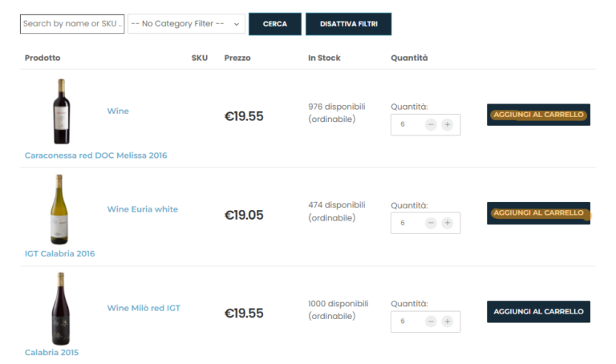Open the No Category Filter dropdown

click(186, 23)
